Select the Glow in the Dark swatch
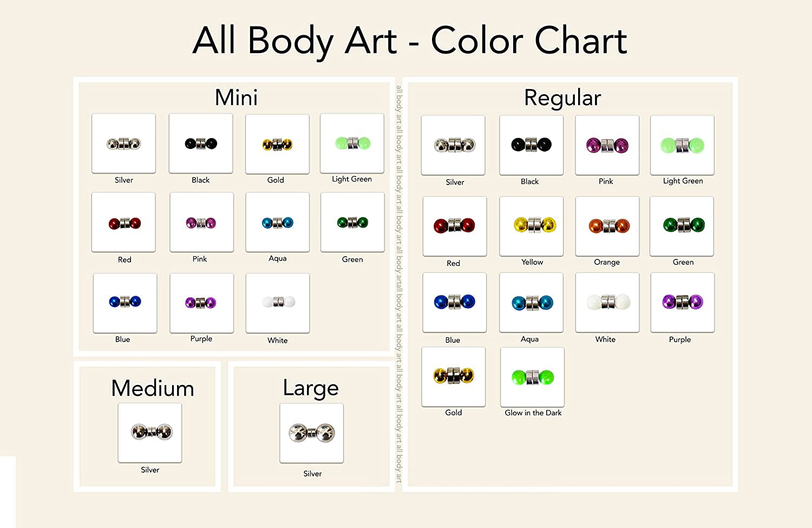812x528 pixels. 532,377
